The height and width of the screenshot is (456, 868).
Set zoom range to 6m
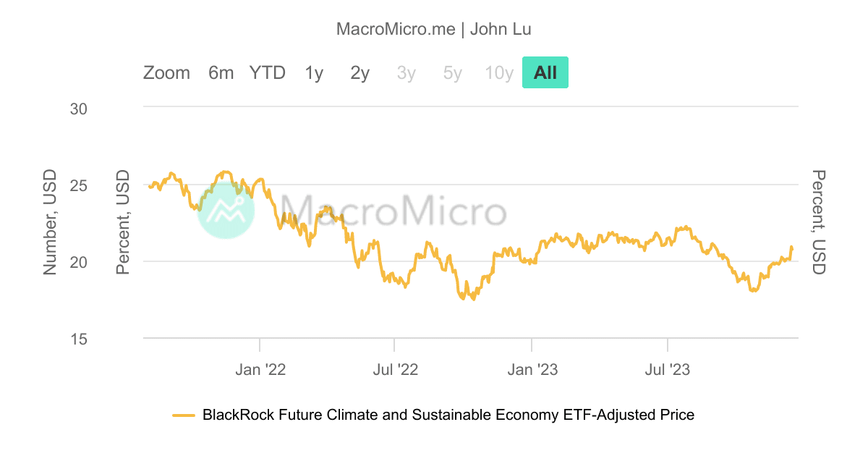[221, 73]
